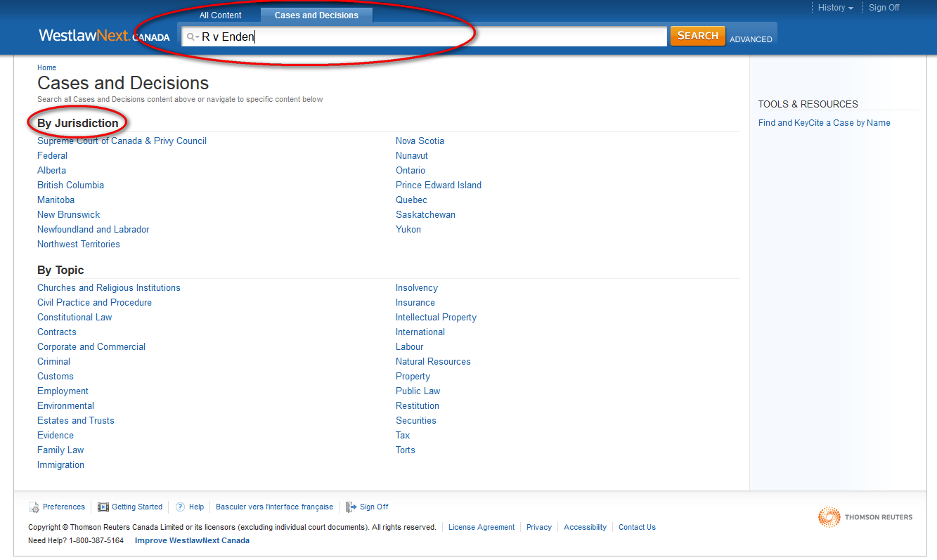Image resolution: width=937 pixels, height=560 pixels.
Task: Browse Saskatchewan cases
Action: tap(425, 214)
